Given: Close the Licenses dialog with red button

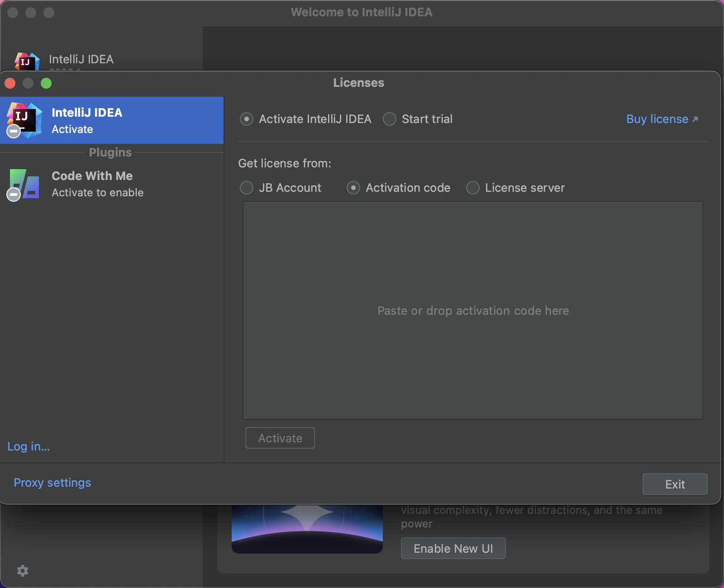Looking at the screenshot, I should click(x=10, y=83).
